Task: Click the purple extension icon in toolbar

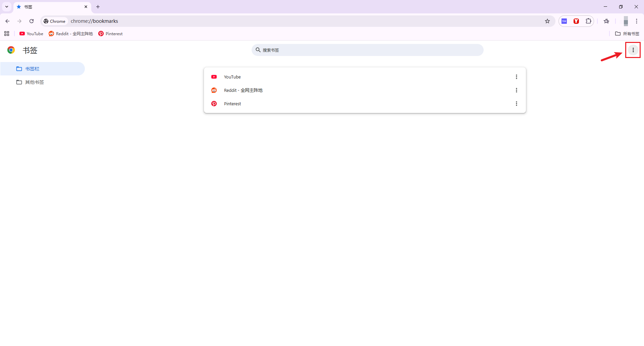Action: click(x=564, y=21)
